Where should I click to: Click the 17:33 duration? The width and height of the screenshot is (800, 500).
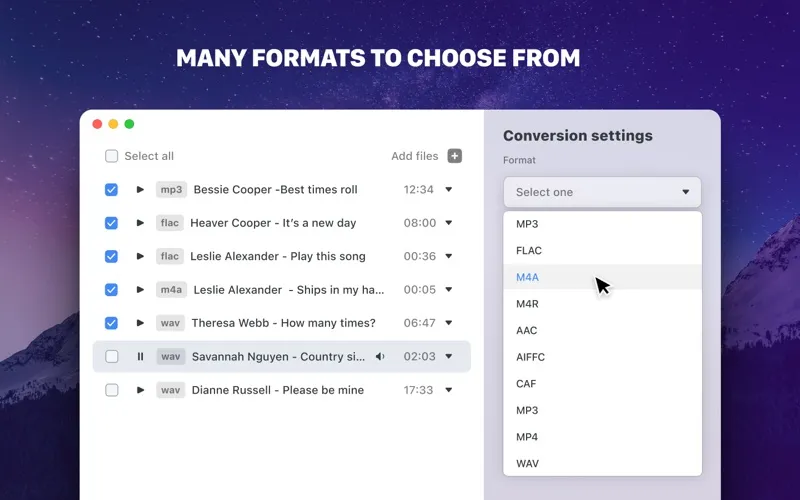418,390
